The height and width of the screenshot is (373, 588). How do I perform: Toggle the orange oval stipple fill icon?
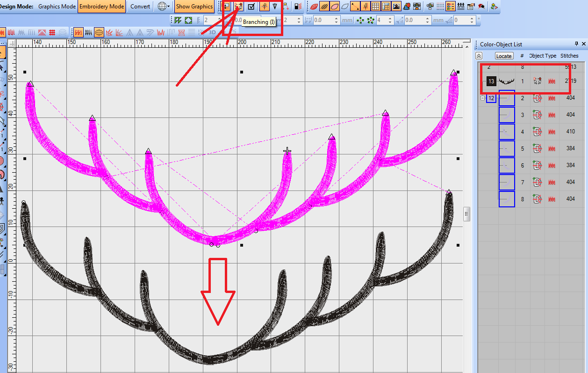pyautogui.click(x=99, y=32)
